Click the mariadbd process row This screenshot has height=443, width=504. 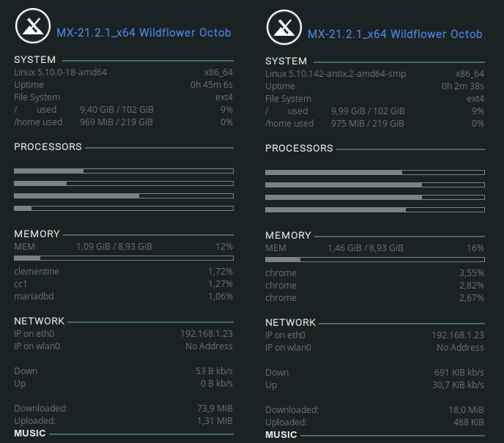(x=123, y=297)
